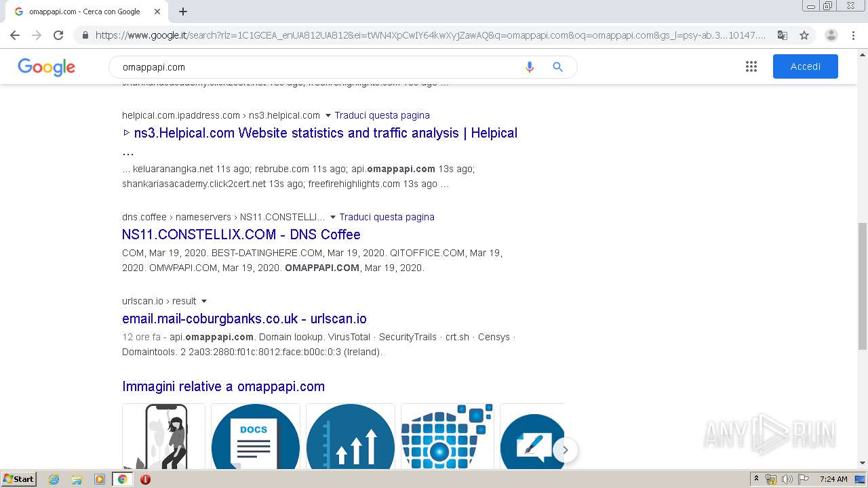Screen dimensions: 868x488
Task: Open Windows Explorer folder on the taskbar
Action: [77, 479]
